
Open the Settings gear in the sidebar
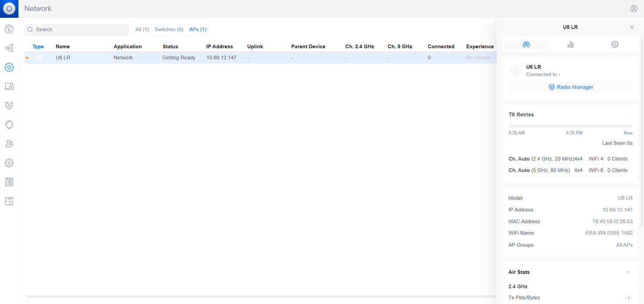(x=9, y=163)
